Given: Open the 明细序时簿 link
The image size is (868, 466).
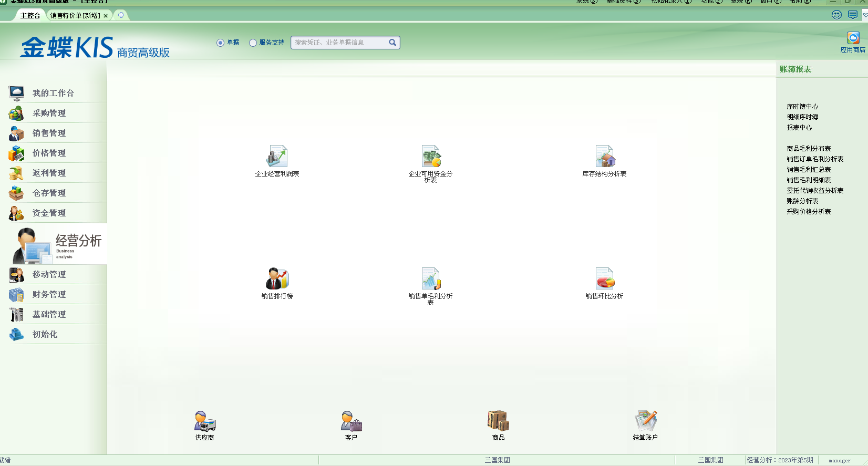Looking at the screenshot, I should (802, 117).
